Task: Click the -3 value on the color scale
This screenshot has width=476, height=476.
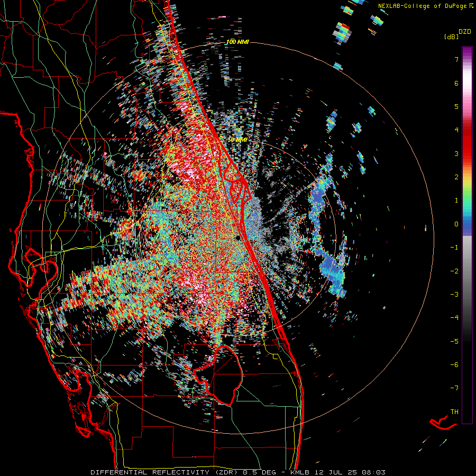Action: coord(454,294)
